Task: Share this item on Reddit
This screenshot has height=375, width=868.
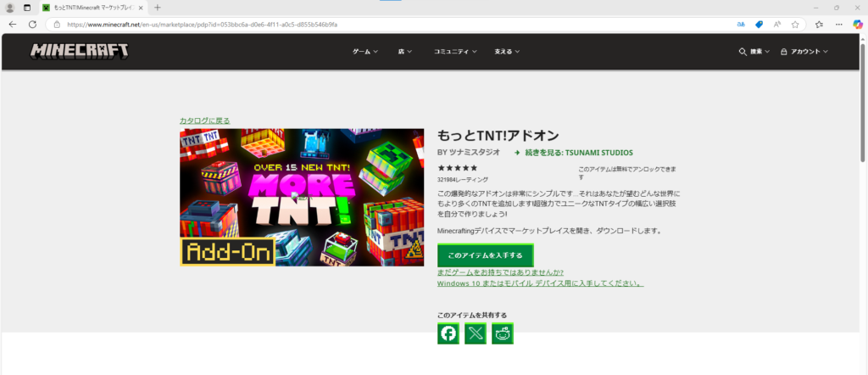Action: [x=503, y=333]
